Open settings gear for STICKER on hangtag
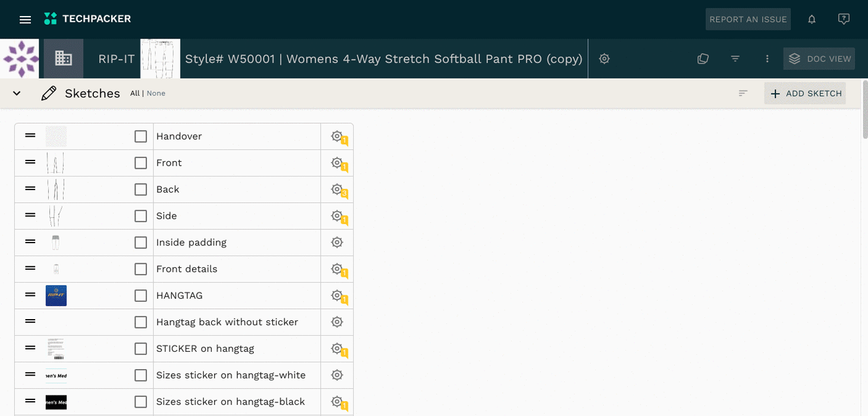Image resolution: width=868 pixels, height=416 pixels. pyautogui.click(x=337, y=349)
